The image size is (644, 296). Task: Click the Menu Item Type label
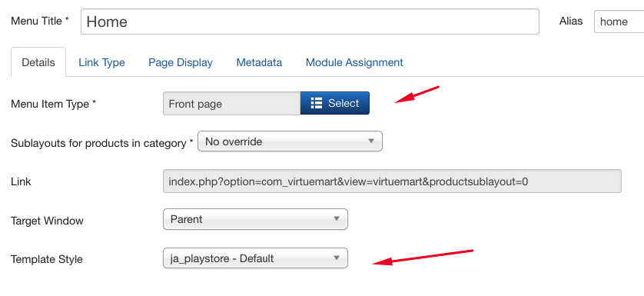coord(53,104)
